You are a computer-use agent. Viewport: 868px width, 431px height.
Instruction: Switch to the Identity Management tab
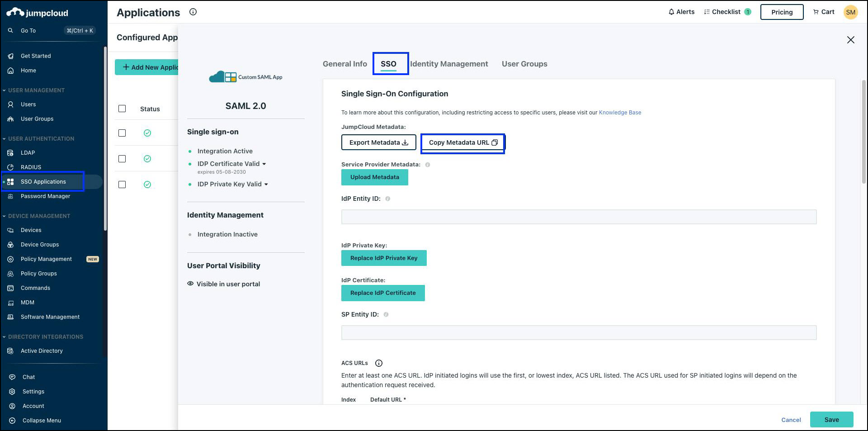[449, 64]
